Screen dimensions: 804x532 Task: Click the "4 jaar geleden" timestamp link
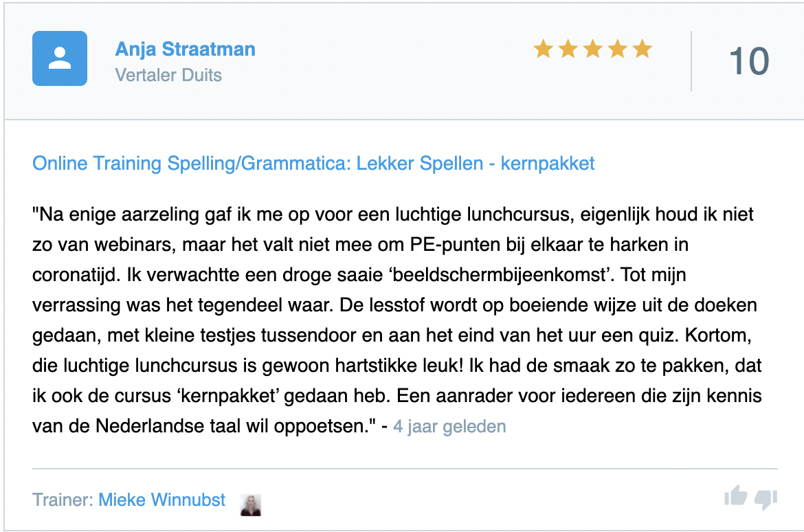(449, 426)
